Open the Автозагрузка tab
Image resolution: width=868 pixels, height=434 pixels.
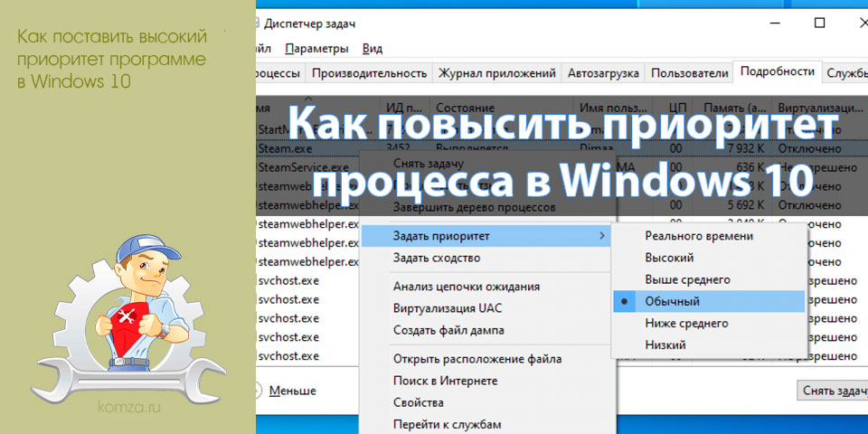(603, 73)
